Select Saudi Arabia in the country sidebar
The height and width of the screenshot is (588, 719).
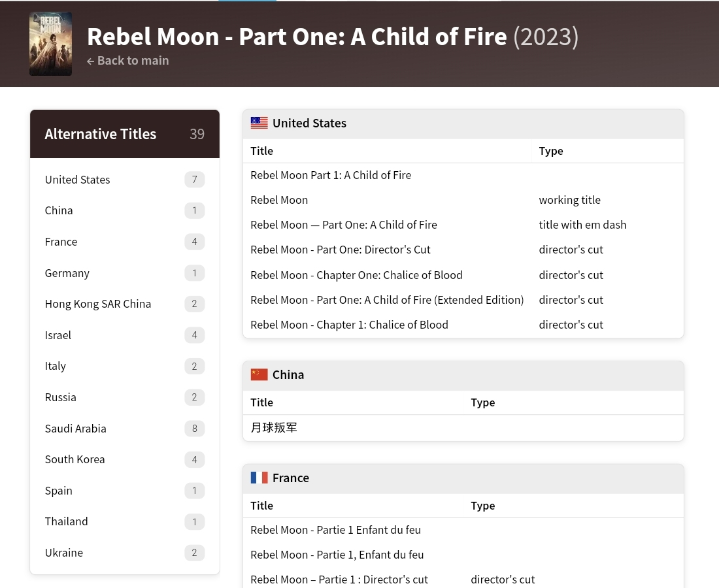[x=75, y=428]
